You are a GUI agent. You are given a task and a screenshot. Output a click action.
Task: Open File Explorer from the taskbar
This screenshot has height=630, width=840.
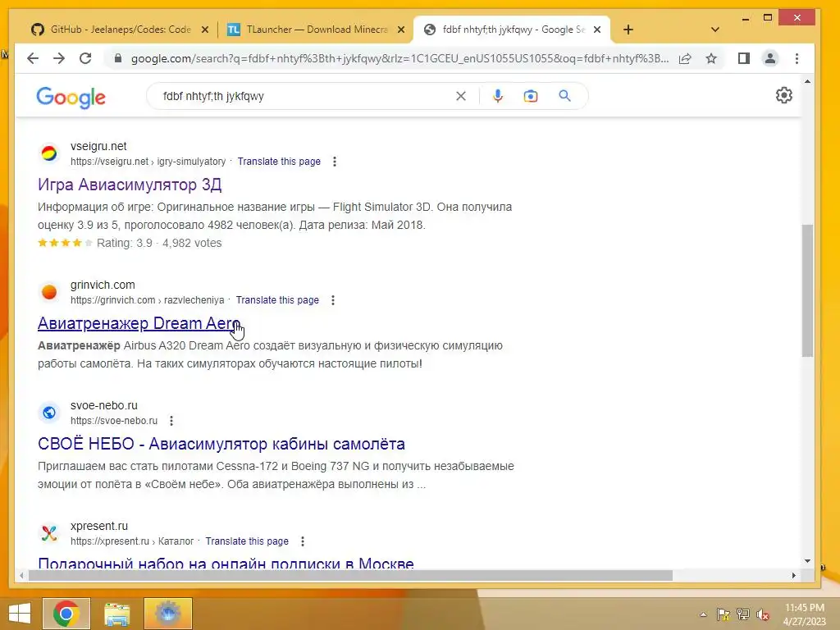(x=116, y=614)
